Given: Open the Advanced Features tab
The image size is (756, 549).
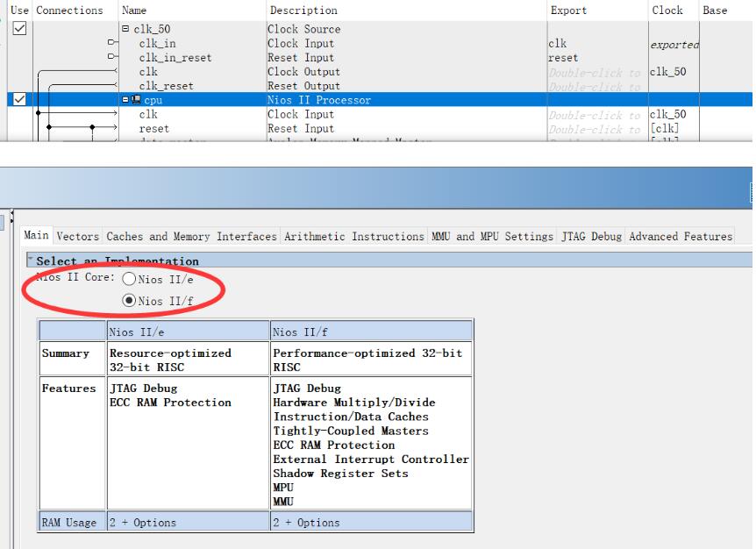Looking at the screenshot, I should coord(681,236).
